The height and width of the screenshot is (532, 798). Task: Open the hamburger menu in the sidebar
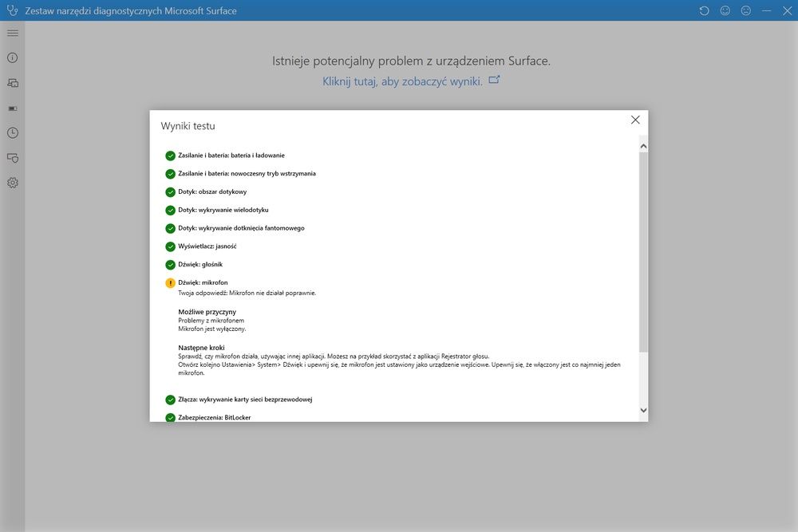click(13, 33)
